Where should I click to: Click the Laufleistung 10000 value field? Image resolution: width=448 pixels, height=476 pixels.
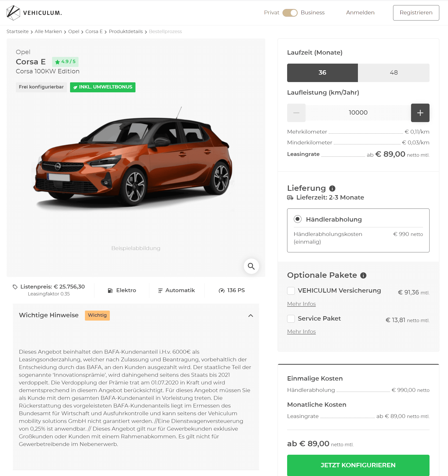(358, 113)
